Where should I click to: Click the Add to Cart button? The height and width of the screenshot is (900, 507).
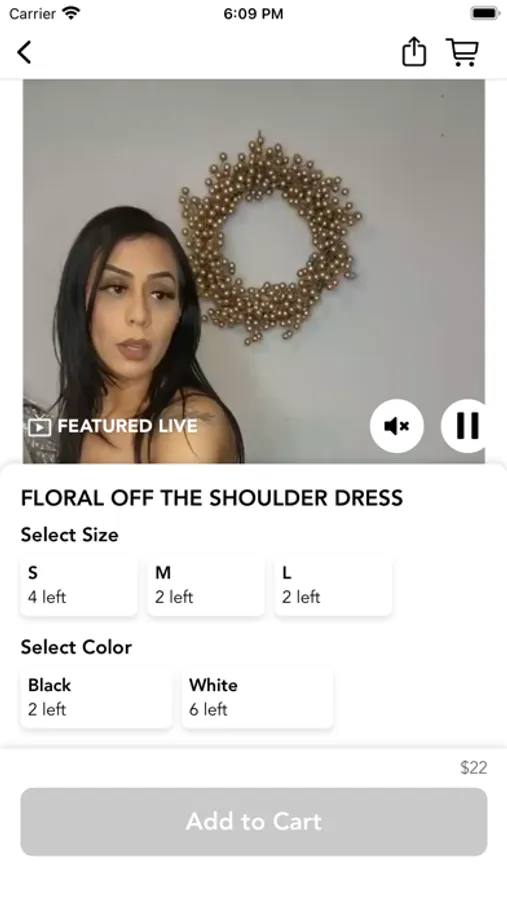click(254, 821)
